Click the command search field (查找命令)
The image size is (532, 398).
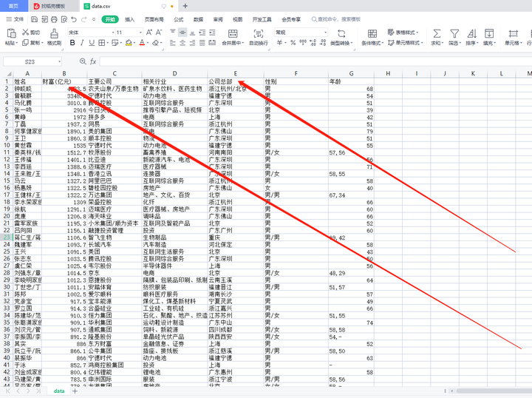[x=336, y=19]
